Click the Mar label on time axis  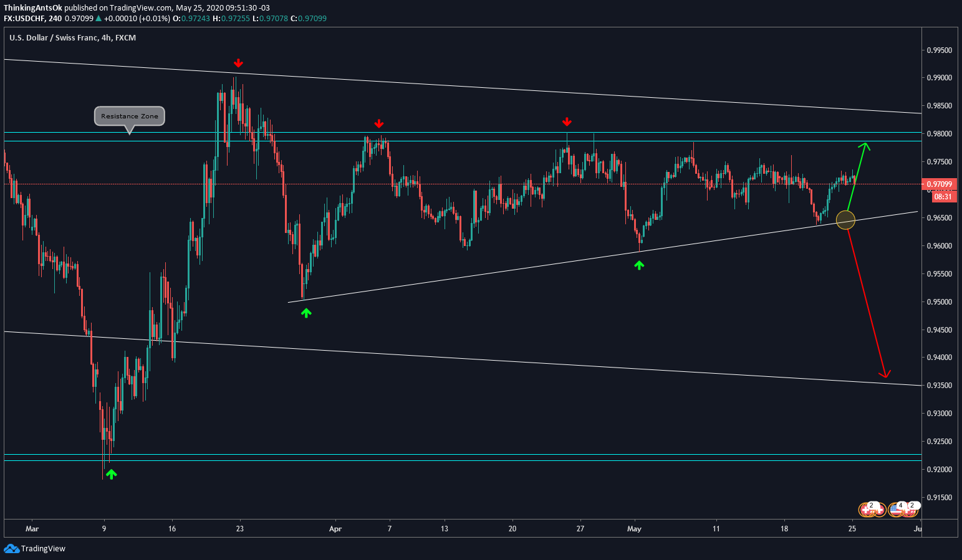tap(32, 529)
